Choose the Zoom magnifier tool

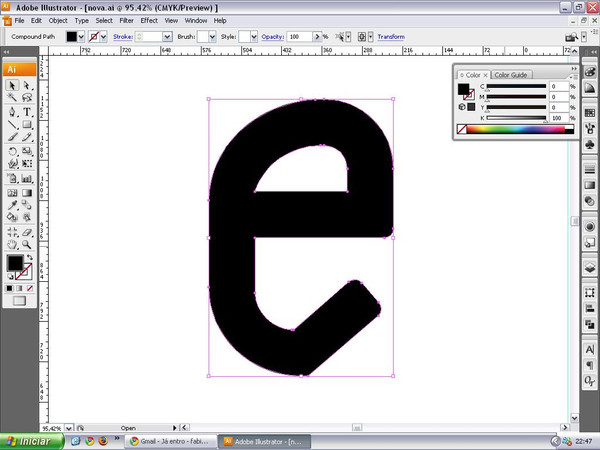27,243
